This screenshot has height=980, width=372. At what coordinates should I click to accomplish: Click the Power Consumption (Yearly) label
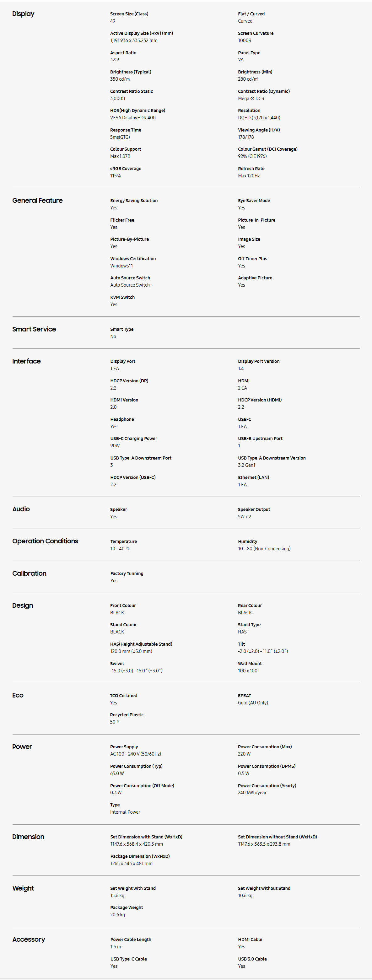pyautogui.click(x=267, y=785)
